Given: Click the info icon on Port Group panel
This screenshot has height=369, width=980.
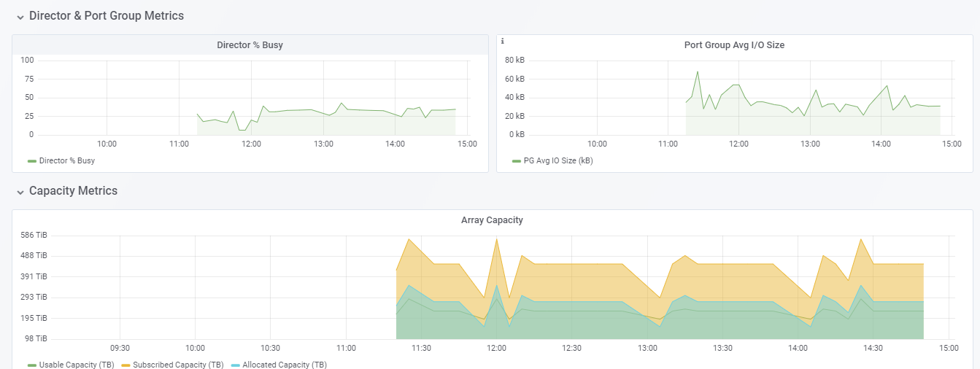Looking at the screenshot, I should pos(502,42).
